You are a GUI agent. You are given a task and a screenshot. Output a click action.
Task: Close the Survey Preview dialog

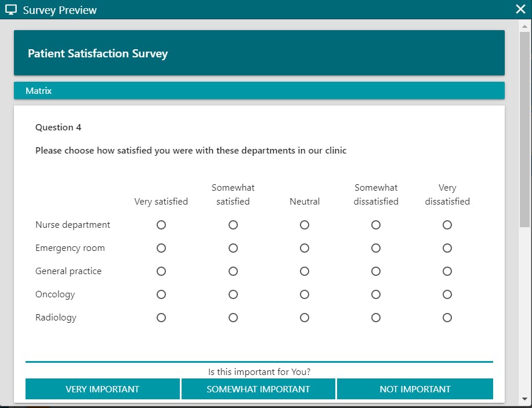[x=520, y=9]
